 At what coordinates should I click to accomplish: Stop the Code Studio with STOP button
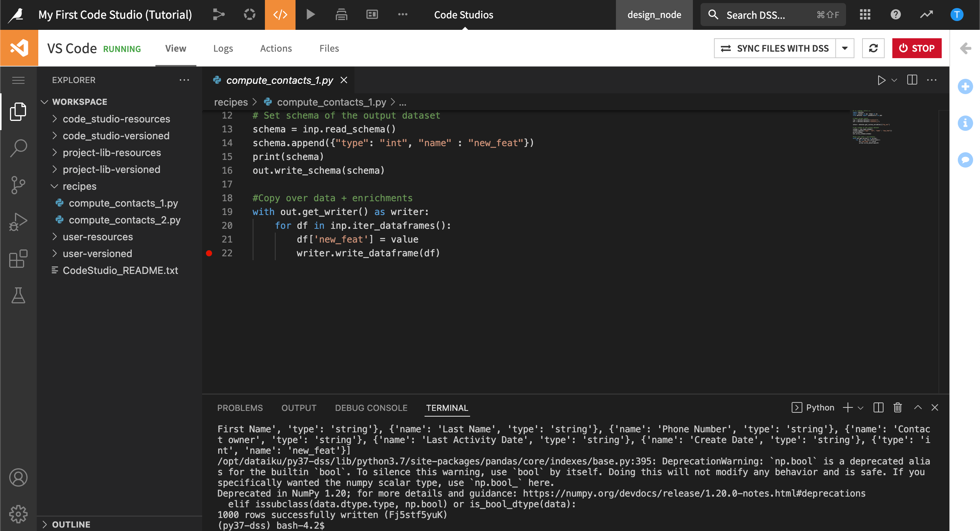pyautogui.click(x=917, y=48)
